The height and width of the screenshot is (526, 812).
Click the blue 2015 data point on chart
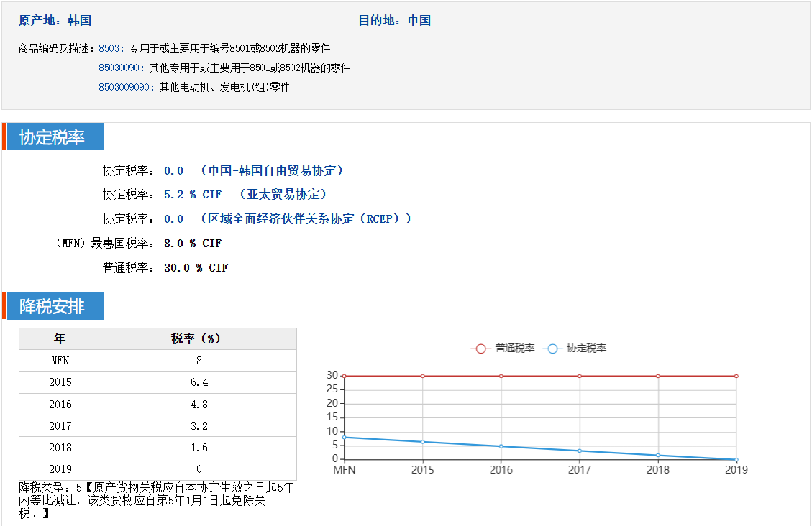[x=422, y=442]
